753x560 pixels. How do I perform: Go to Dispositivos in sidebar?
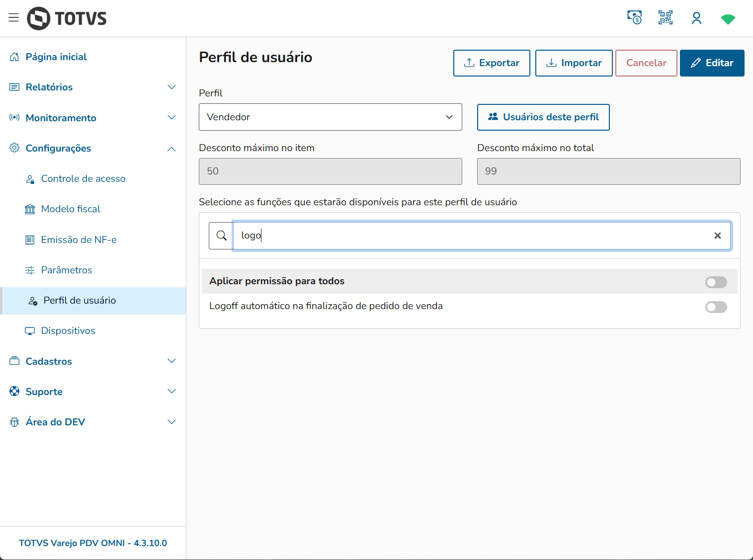pyautogui.click(x=68, y=331)
